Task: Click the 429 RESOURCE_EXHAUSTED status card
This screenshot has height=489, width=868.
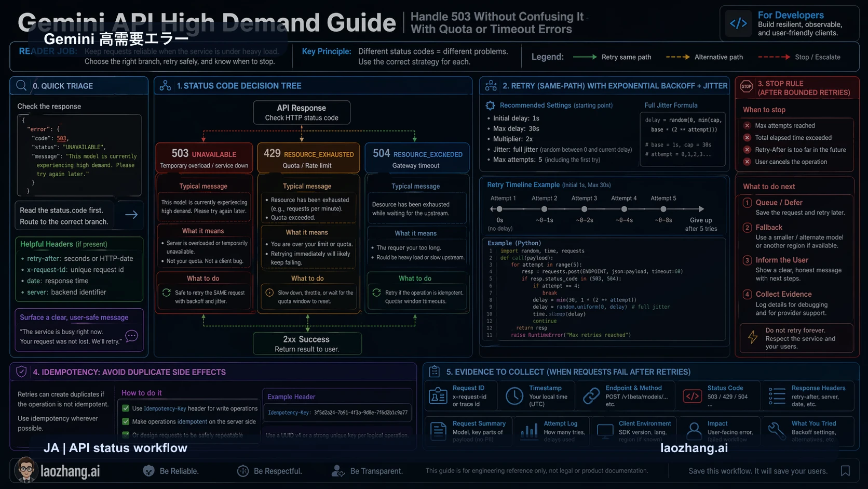Action: pyautogui.click(x=308, y=158)
